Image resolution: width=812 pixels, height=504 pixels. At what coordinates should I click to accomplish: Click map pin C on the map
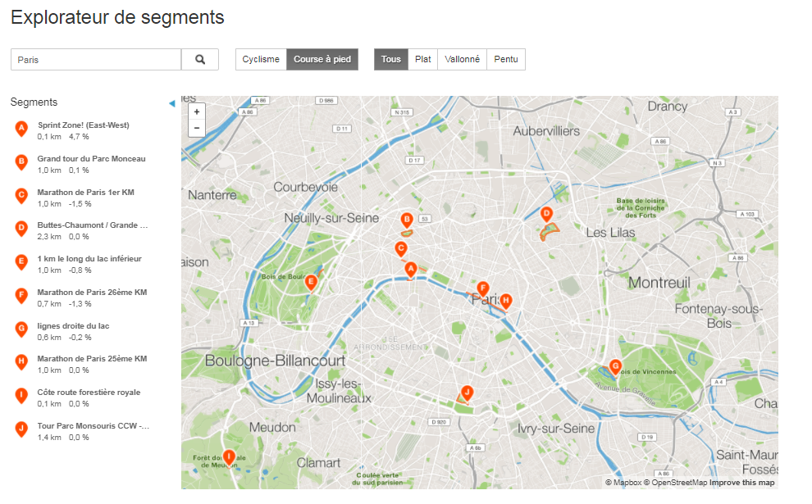click(x=401, y=248)
